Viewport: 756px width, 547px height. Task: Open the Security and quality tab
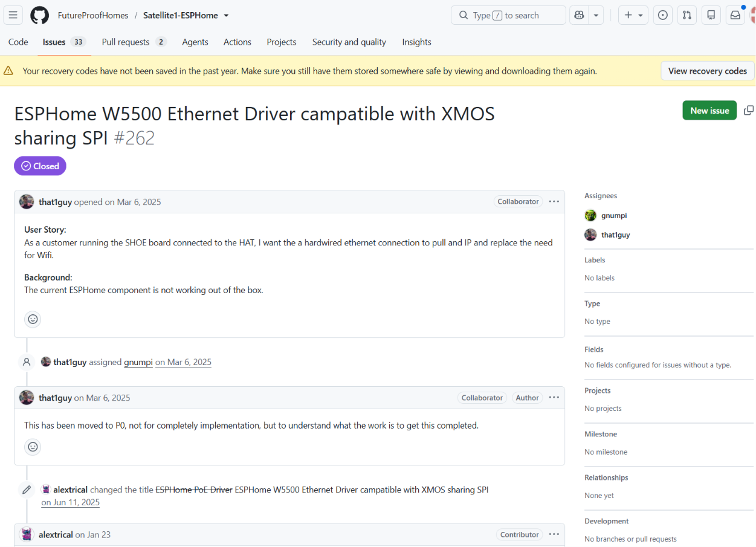coord(349,42)
